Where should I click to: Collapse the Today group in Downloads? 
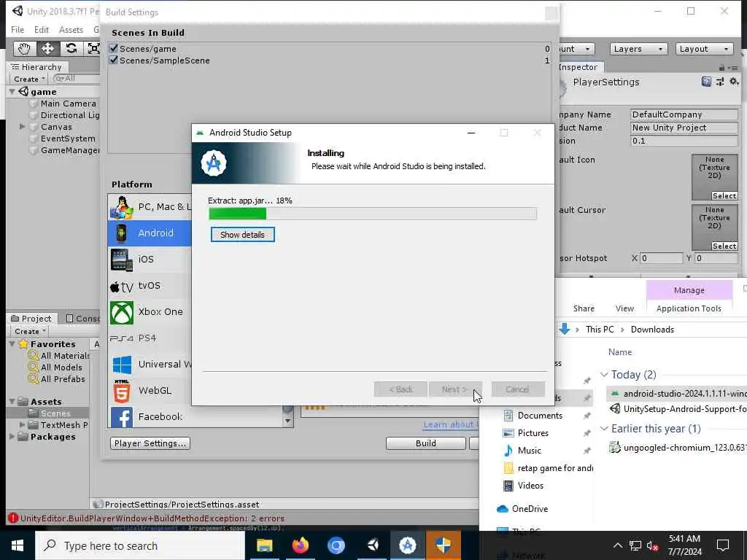[x=604, y=375]
